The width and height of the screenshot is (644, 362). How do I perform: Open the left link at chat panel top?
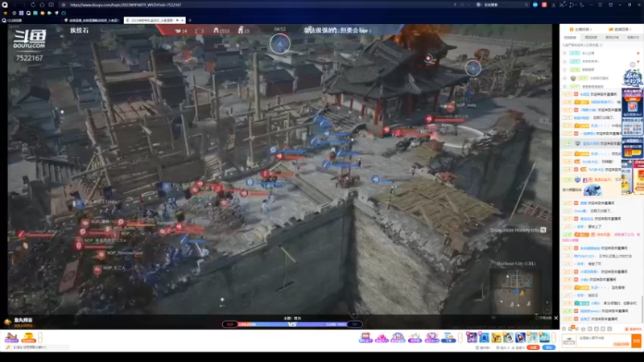580,30
